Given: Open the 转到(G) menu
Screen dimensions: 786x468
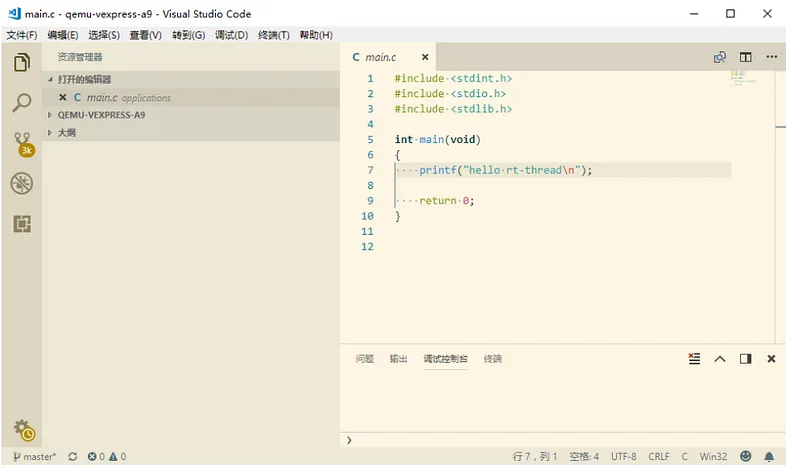Looking at the screenshot, I should [x=188, y=35].
